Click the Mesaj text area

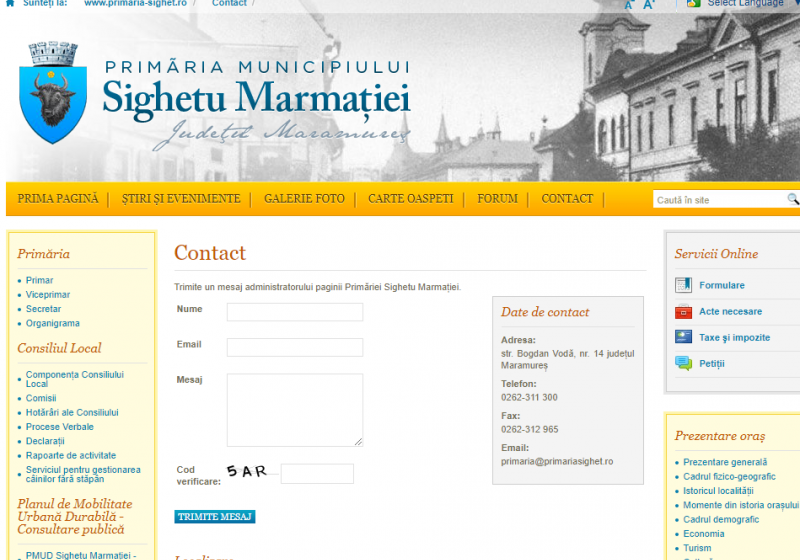[295, 410]
